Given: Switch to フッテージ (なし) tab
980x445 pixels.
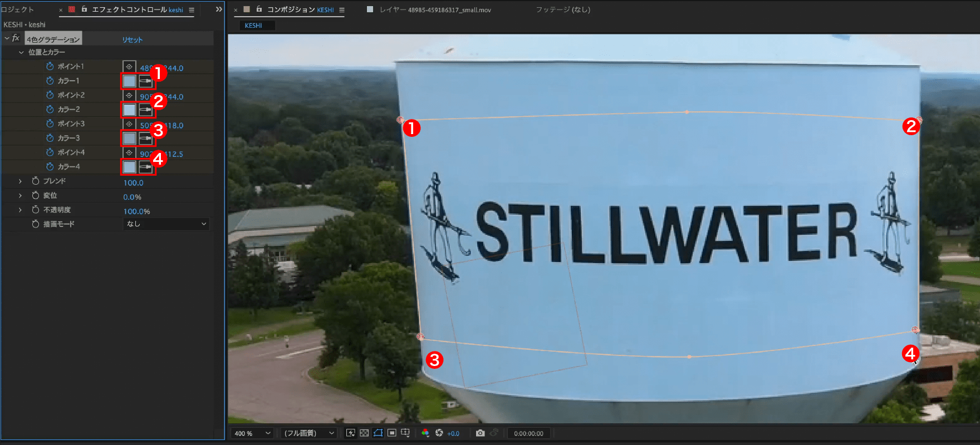Looking at the screenshot, I should 563,9.
